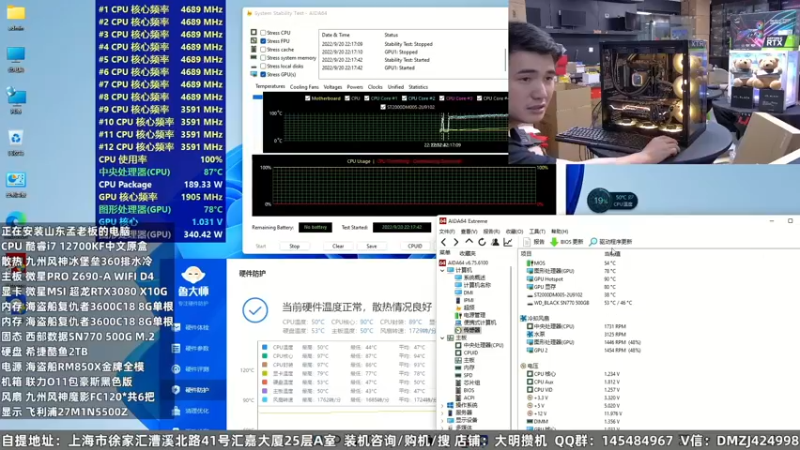Click the Lu Dashi mascot logo
This screenshot has width=800, height=450.
tap(193, 276)
